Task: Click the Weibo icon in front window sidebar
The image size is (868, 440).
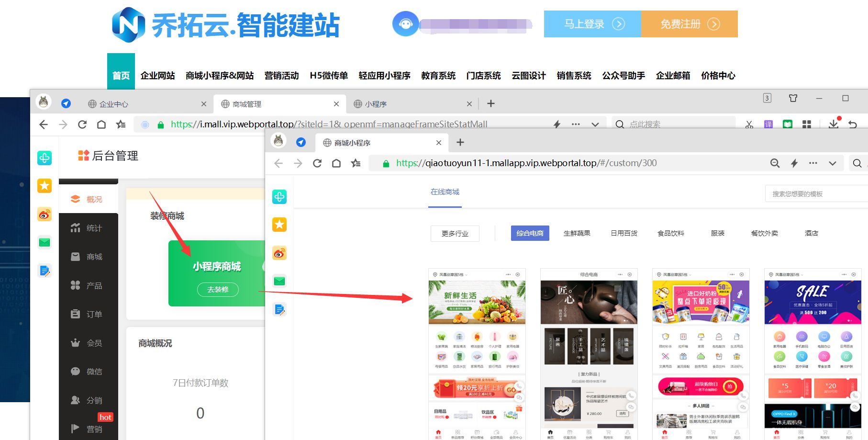Action: point(279,253)
